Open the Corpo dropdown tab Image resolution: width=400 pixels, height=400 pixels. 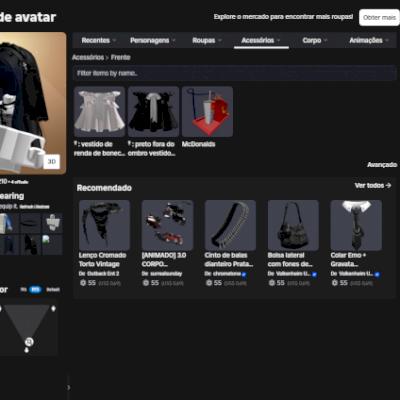(x=315, y=40)
